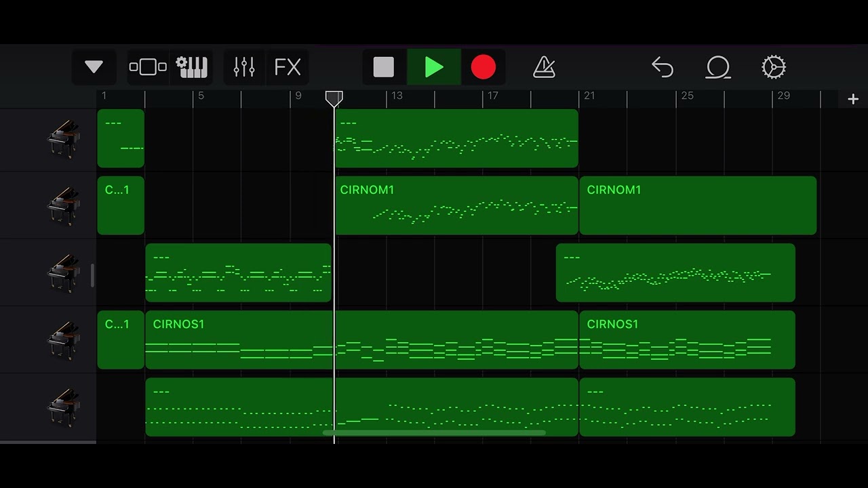Screen dimensions: 868x488
Task: Select first track's long region after playhead
Action: [456, 138]
